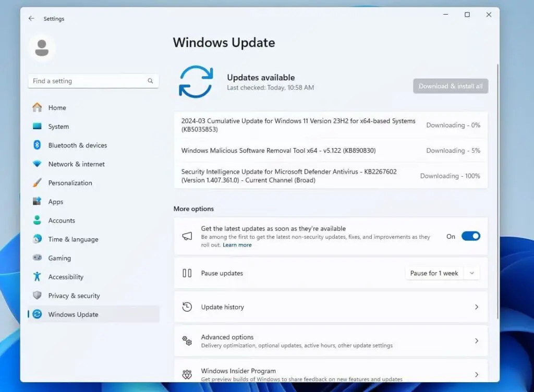534x392 pixels.
Task: Click the Privacy & security shield icon
Action: pyautogui.click(x=37, y=296)
